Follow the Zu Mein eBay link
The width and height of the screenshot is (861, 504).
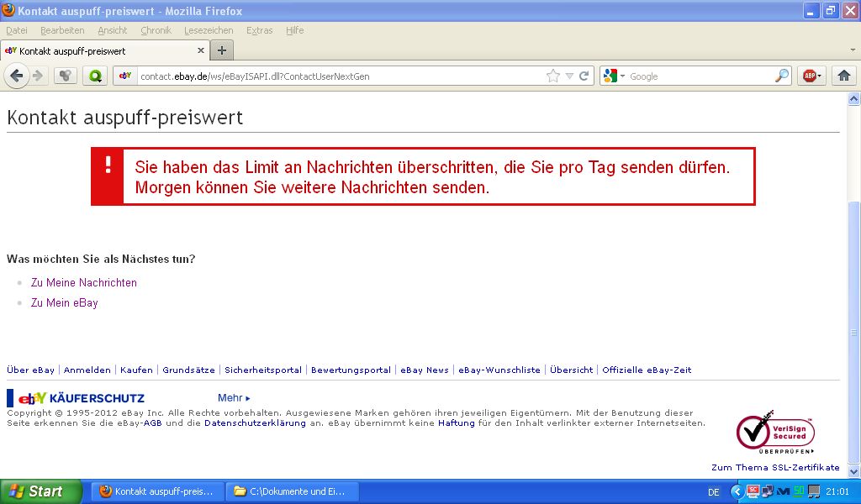point(64,302)
